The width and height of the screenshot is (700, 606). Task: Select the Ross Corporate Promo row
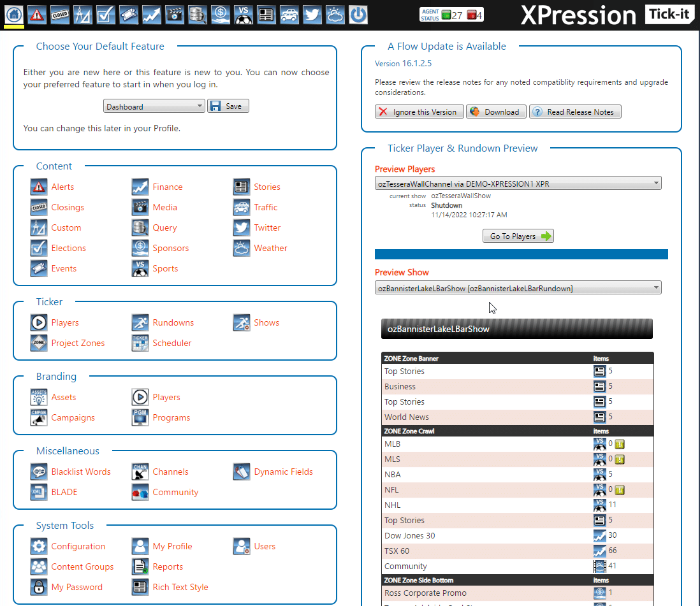click(x=518, y=593)
